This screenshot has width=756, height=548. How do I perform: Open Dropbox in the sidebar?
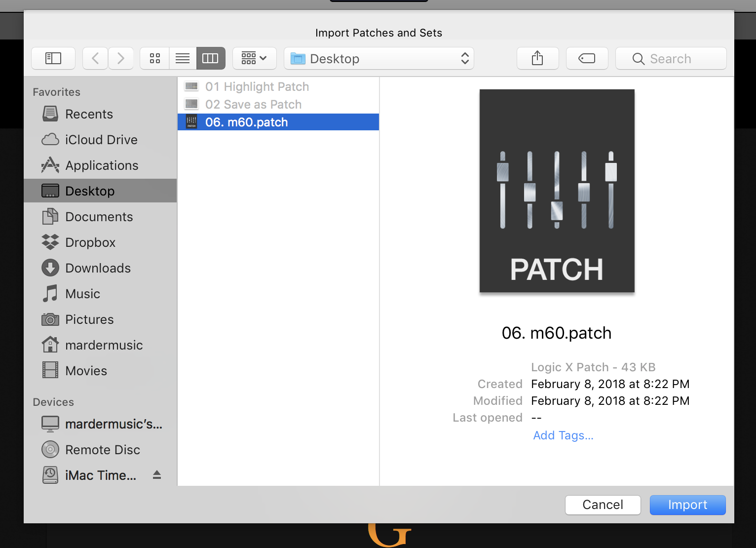pyautogui.click(x=90, y=242)
